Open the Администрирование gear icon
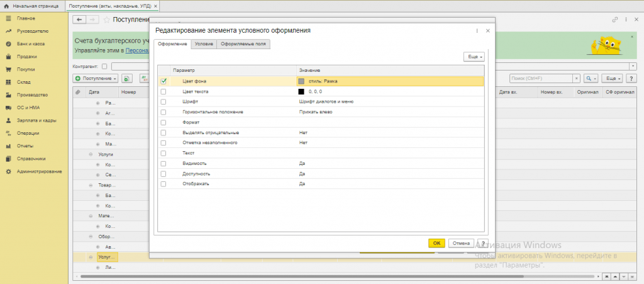The width and height of the screenshot is (644, 284). pyautogui.click(x=8, y=171)
